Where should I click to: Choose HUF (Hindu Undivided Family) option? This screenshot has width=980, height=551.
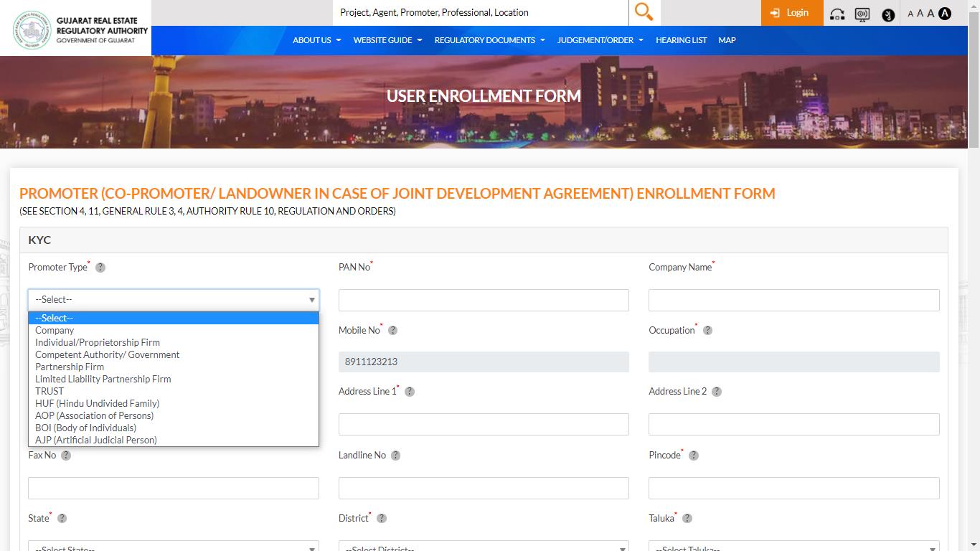pyautogui.click(x=174, y=404)
